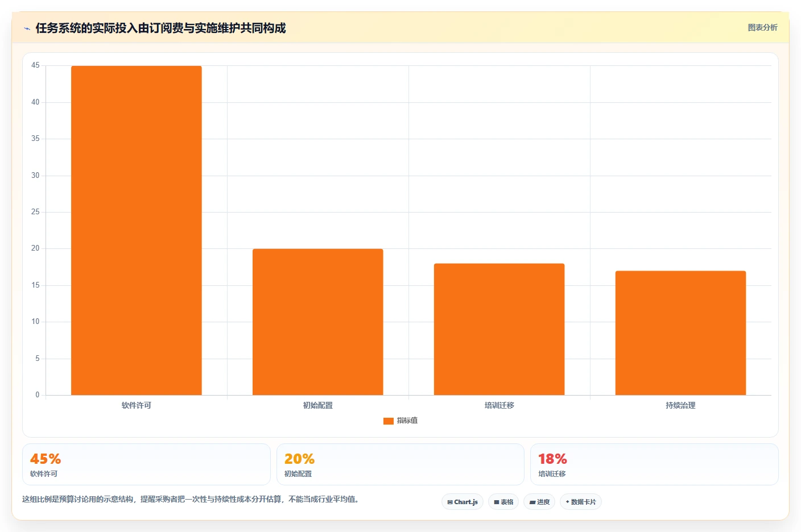Screen dimensions: 801x532
Task: Click the 指标值 legend label
Action: click(x=407, y=421)
